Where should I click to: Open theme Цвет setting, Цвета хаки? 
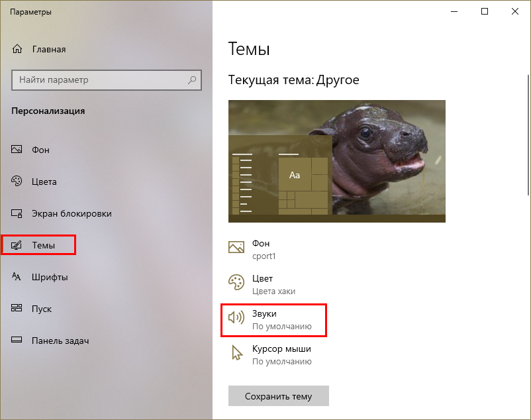point(273,284)
